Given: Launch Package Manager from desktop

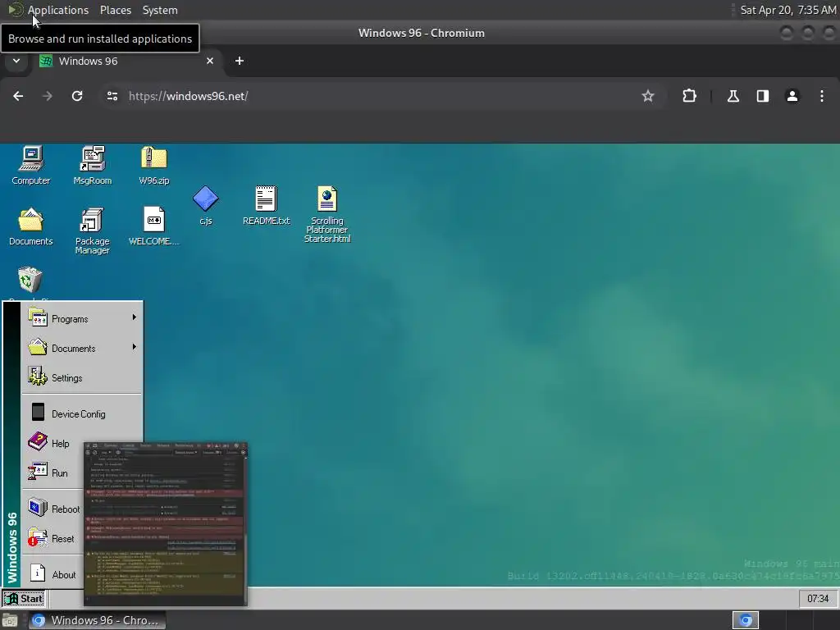Looking at the screenshot, I should coord(92,231).
